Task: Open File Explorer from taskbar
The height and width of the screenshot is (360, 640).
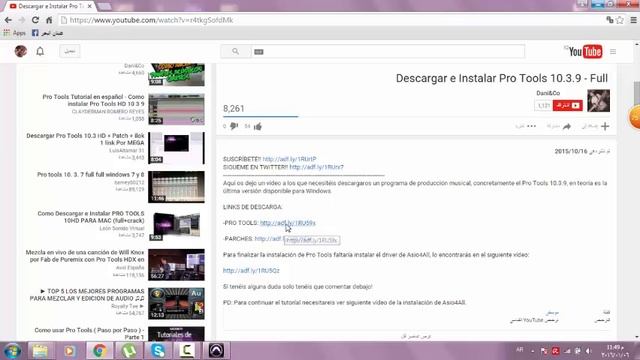Action: tap(40, 351)
